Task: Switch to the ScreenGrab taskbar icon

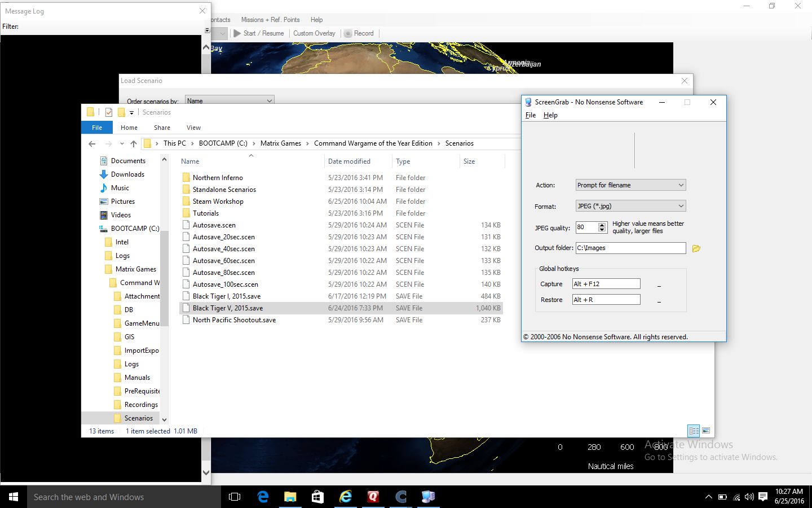Action: coord(428,497)
